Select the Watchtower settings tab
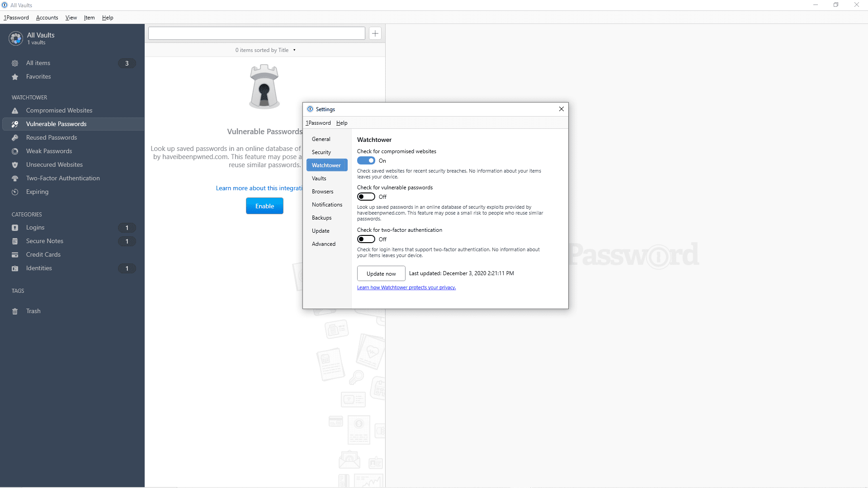The height and width of the screenshot is (488, 868). (x=327, y=165)
